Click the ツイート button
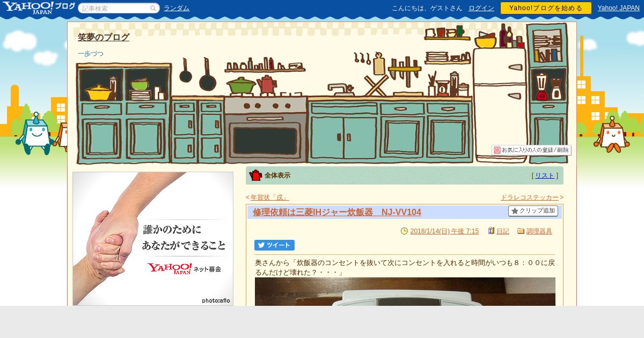The height and width of the screenshot is (338, 644). pos(274,245)
